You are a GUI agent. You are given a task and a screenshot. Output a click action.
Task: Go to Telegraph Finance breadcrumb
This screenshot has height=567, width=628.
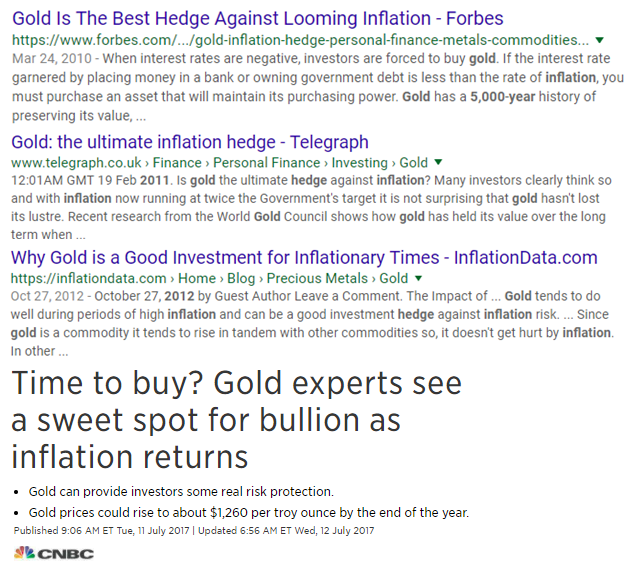click(x=177, y=163)
